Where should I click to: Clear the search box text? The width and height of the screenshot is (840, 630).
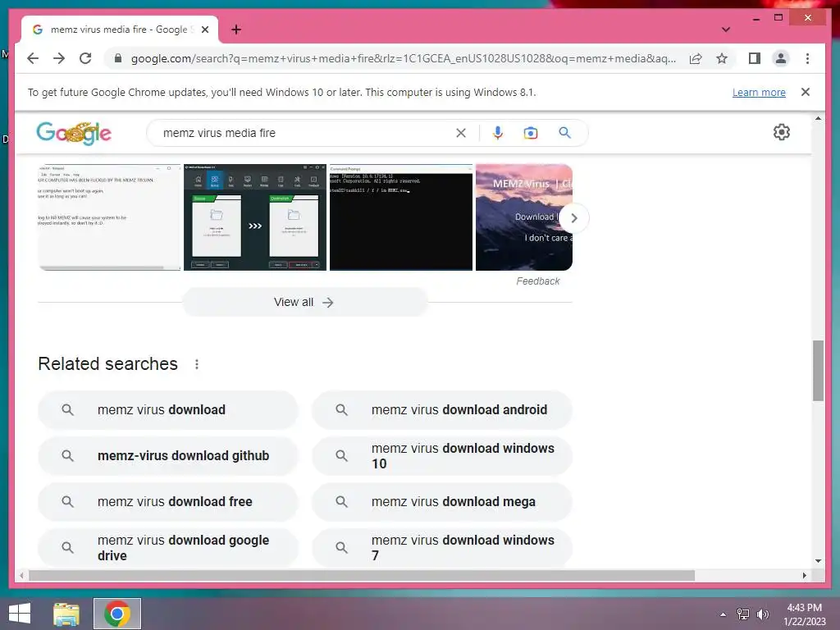[461, 133]
